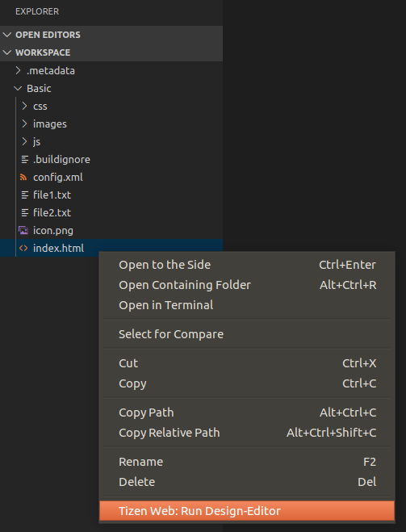Image resolution: width=406 pixels, height=532 pixels.
Task: Collapse the Basic folder chevron
Action: (18, 88)
